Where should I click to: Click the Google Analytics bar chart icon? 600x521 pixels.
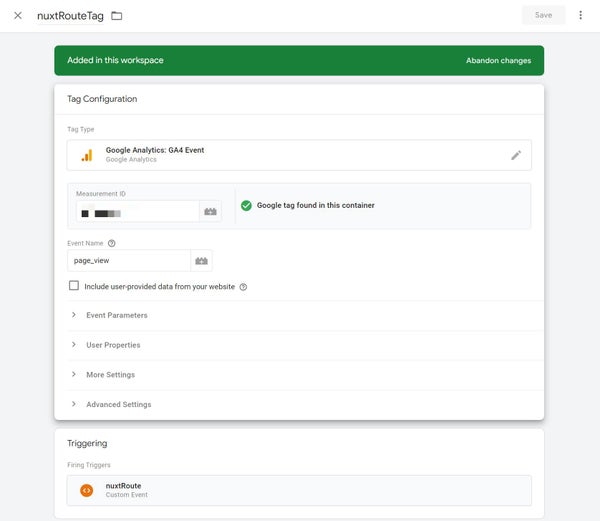[x=87, y=155]
